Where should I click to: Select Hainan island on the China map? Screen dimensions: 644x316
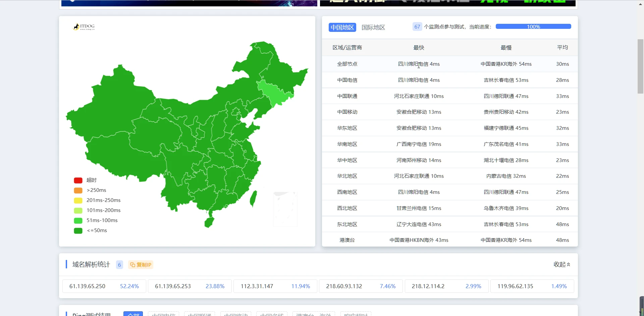point(209,222)
